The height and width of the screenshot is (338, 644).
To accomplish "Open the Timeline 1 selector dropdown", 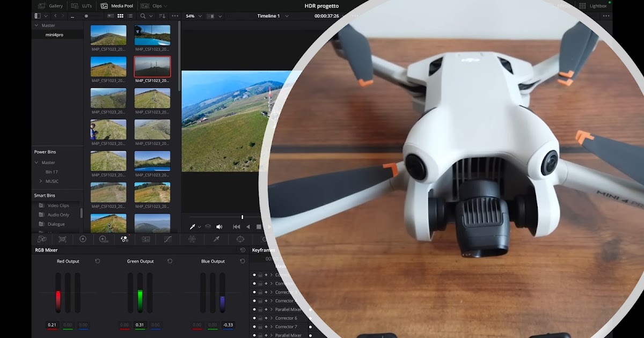I will [286, 16].
